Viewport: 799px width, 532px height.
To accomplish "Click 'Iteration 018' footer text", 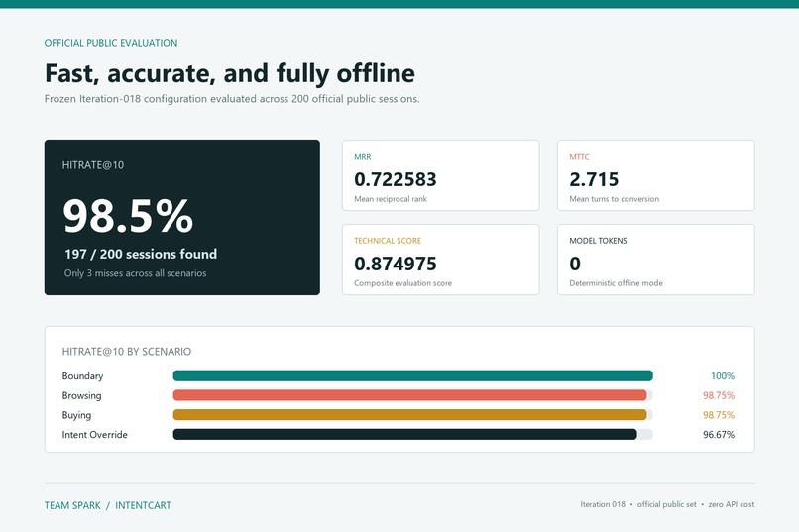I will tap(603, 504).
